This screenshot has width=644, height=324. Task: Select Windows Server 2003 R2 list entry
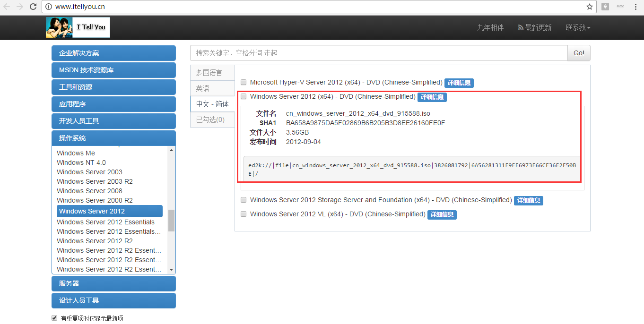pyautogui.click(x=95, y=181)
